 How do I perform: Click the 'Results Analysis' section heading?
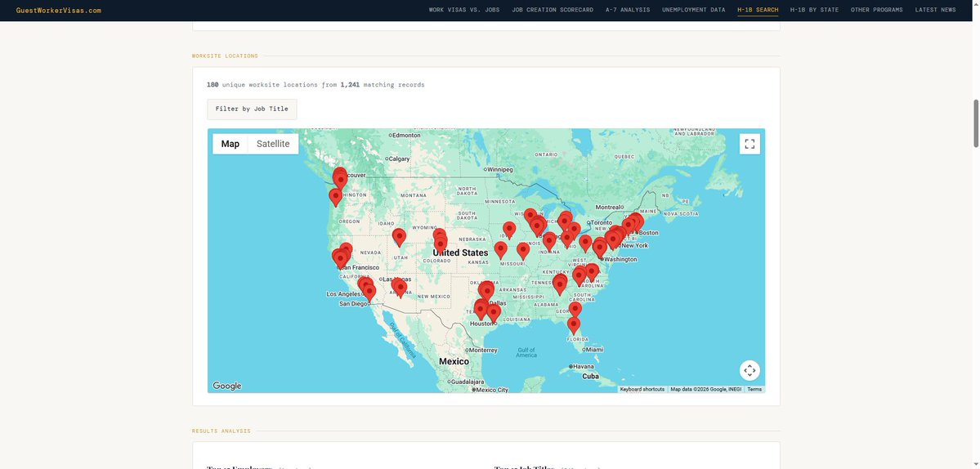pos(222,431)
